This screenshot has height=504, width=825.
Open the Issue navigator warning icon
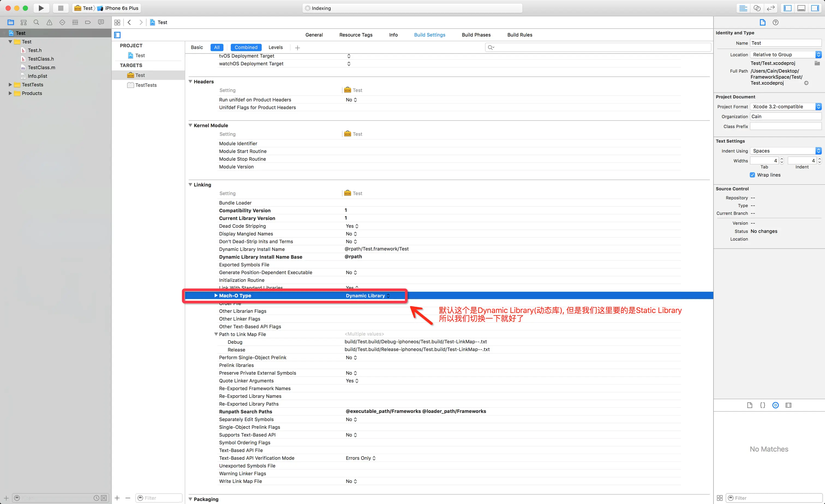tap(49, 22)
